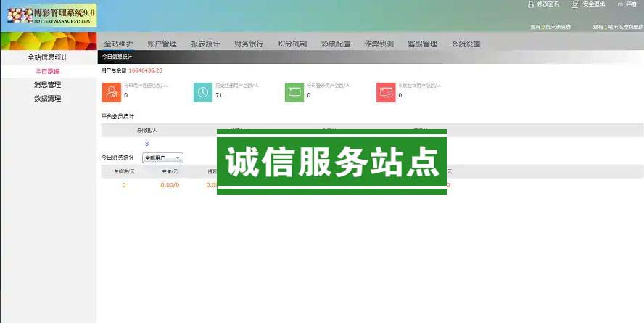
Task: Open 数据清理 in the sidebar
Action: pyautogui.click(x=47, y=98)
